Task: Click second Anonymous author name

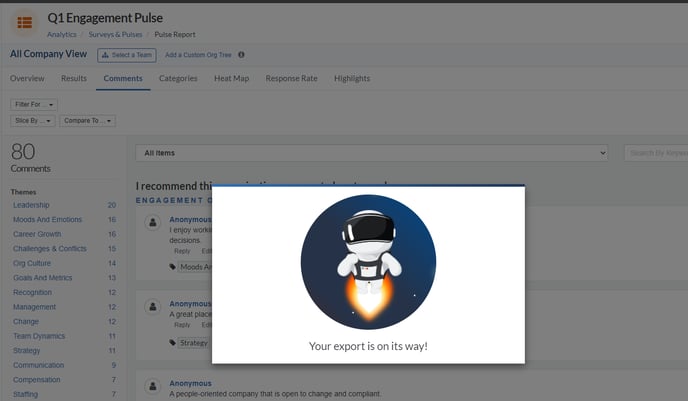Action: [190, 304]
